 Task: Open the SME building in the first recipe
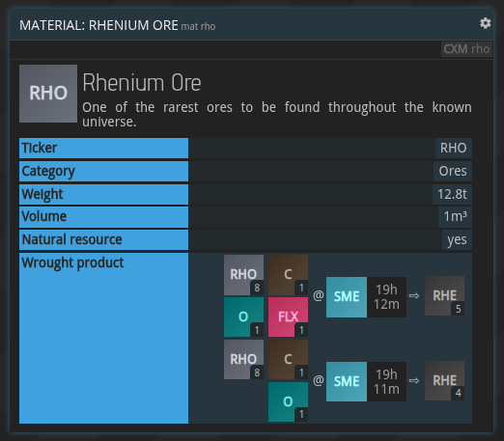click(x=347, y=297)
